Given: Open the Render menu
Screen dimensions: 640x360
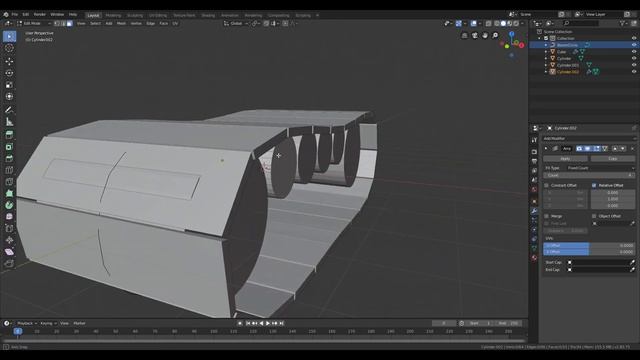Looking at the screenshot, I should pyautogui.click(x=40, y=15).
